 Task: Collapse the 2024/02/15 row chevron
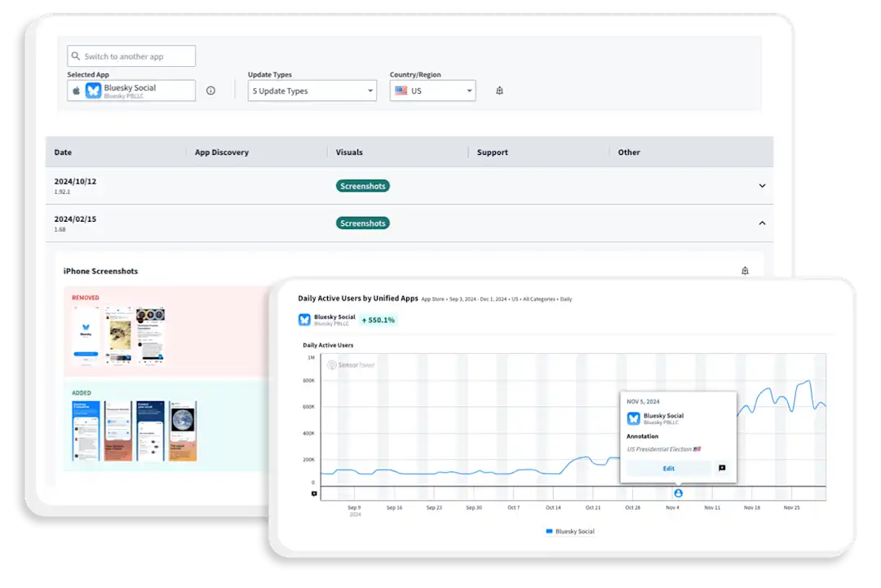click(x=762, y=223)
